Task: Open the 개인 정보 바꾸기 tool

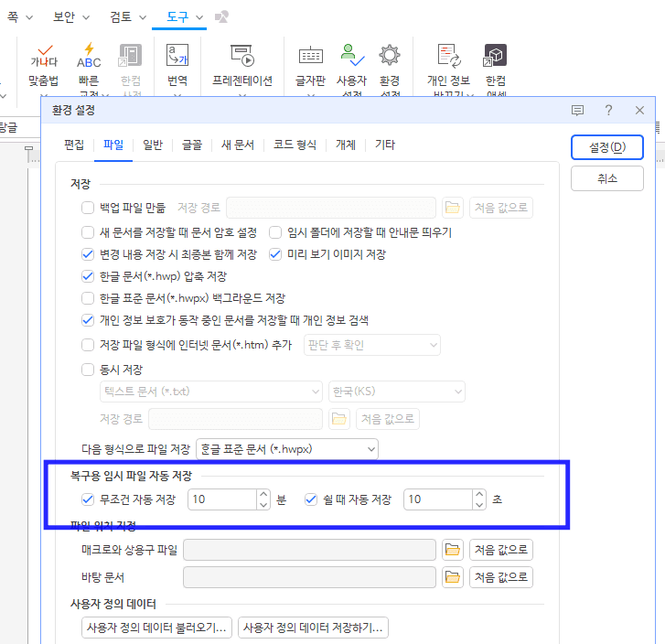Action: click(x=449, y=68)
